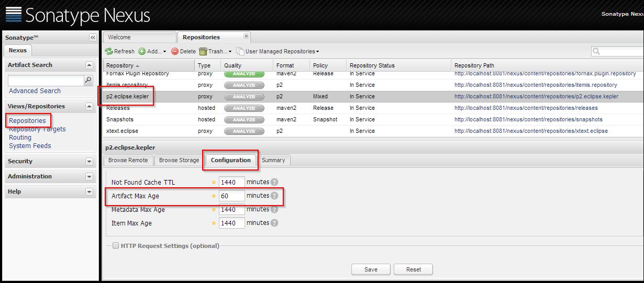Open the repositories/p2.eclipse.kepler path link
644x283 pixels.
[x=536, y=97]
